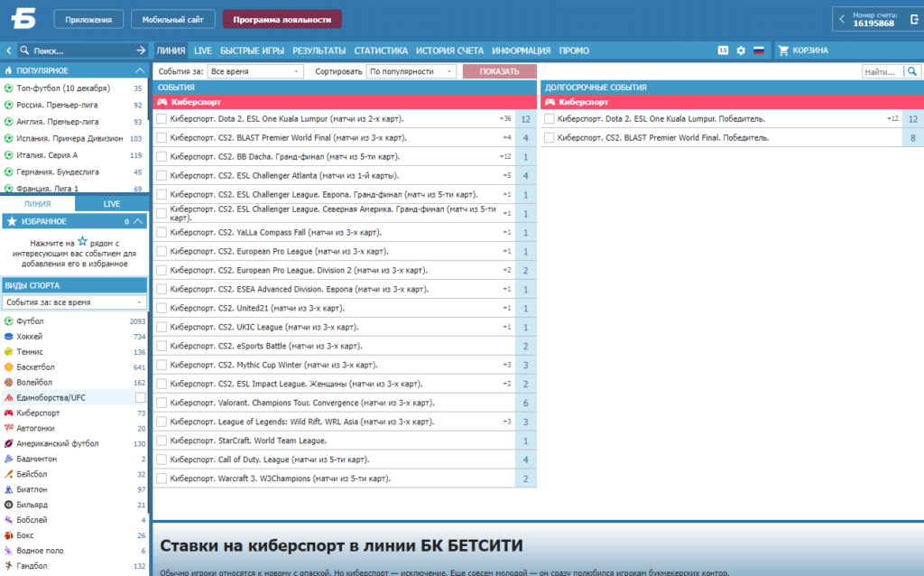924x576 pixels.
Task: Click the forward arrow in the search bar
Action: [x=140, y=51]
